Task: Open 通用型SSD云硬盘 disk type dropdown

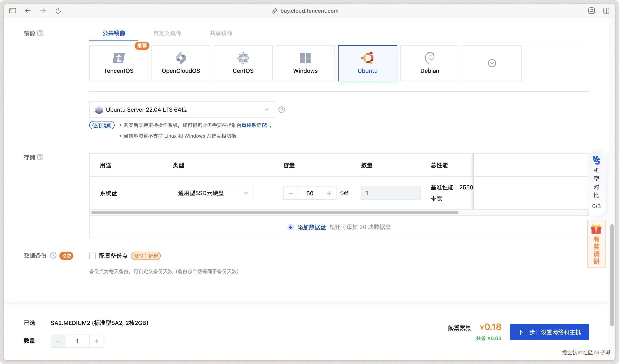Action: click(x=212, y=193)
